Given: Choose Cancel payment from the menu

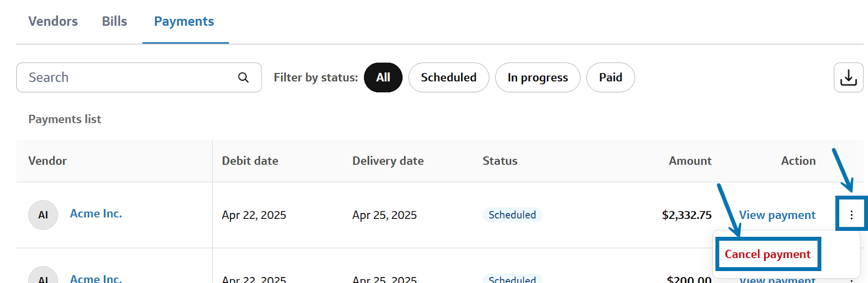Looking at the screenshot, I should pos(767,254).
